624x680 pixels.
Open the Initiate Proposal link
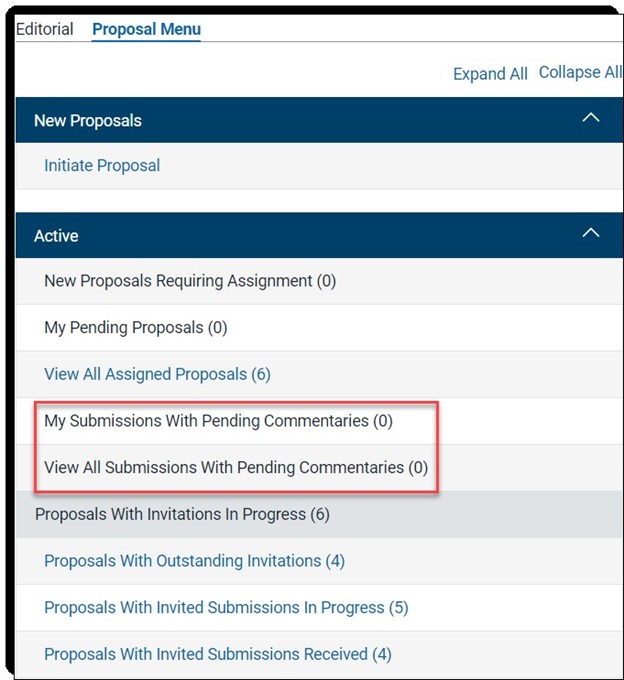102,166
